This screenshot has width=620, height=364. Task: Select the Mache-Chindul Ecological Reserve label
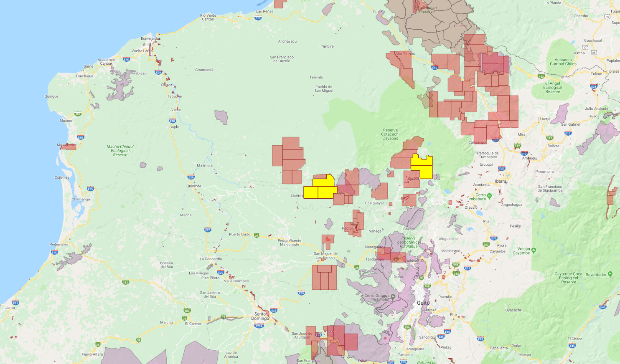120,151
